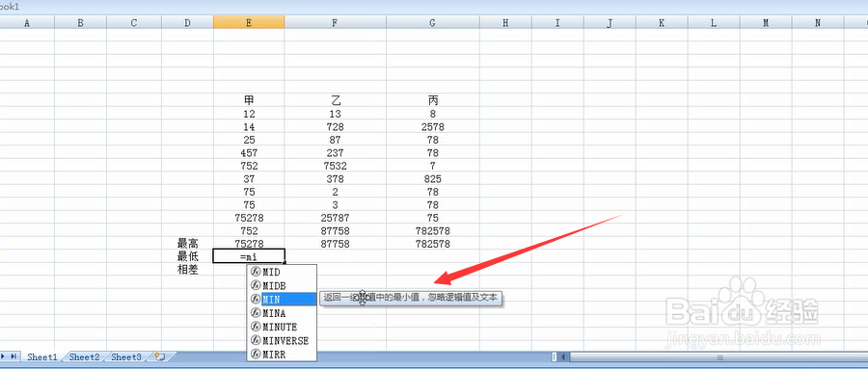
Task: Click the cell containing 25
Action: click(249, 140)
